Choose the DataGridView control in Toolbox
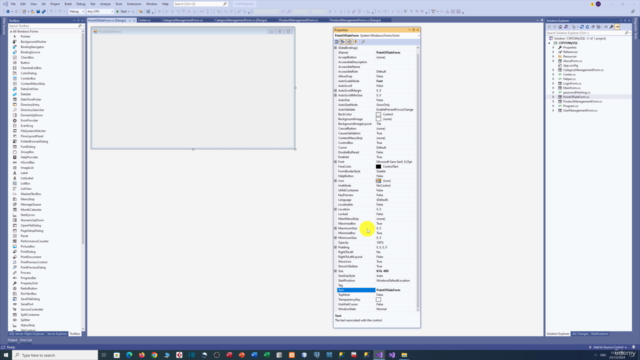The image size is (640, 360). tap(29, 89)
